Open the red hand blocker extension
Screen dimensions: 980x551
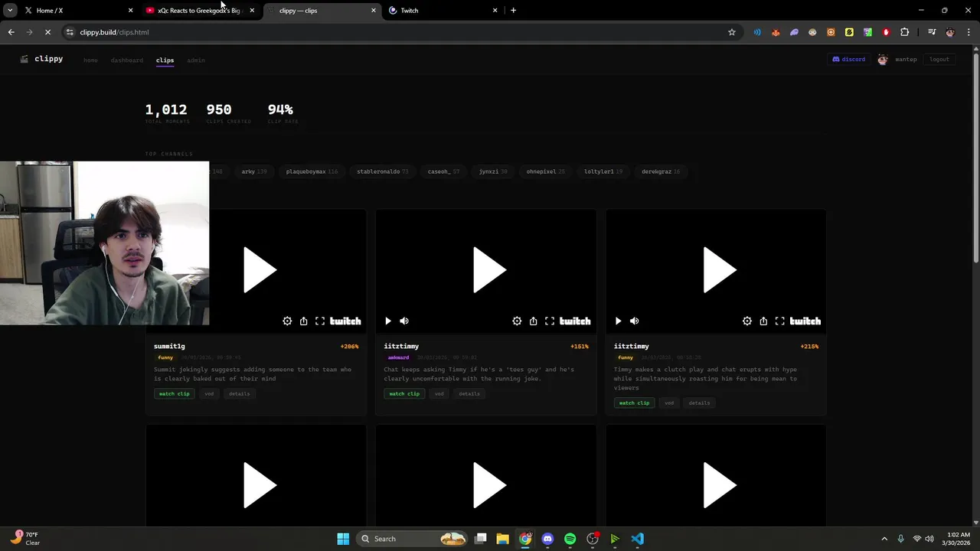point(886,32)
